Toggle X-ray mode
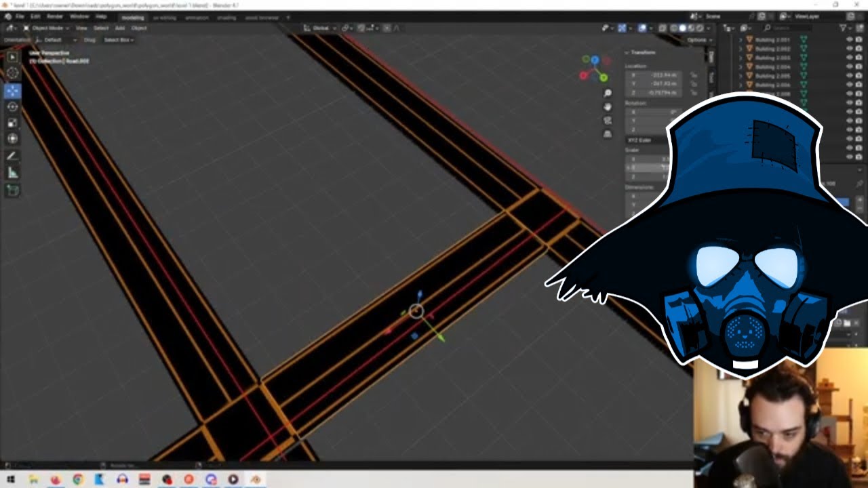 coord(663,28)
